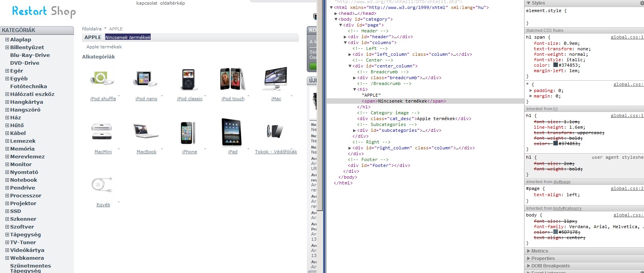Click the body color swatch #5D717E
Screen dimensions: 644x273
point(556,232)
